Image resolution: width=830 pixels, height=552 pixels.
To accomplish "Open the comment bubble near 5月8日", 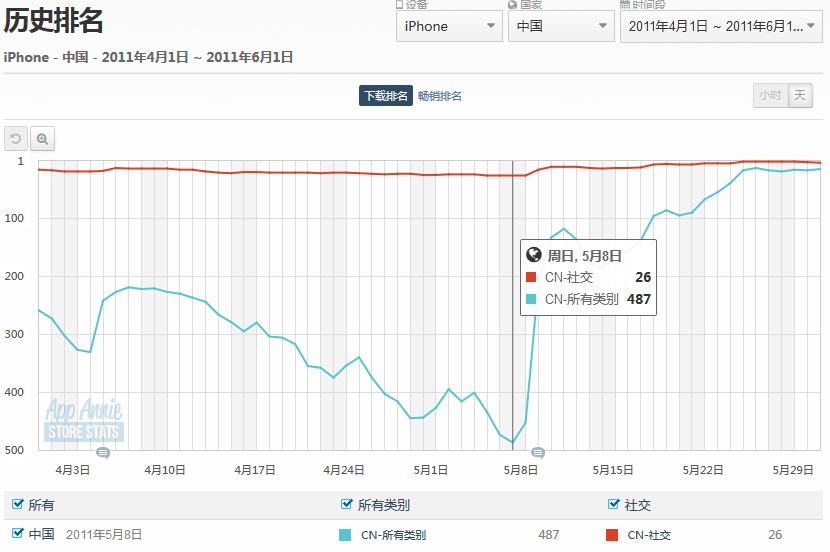I will pos(538,453).
